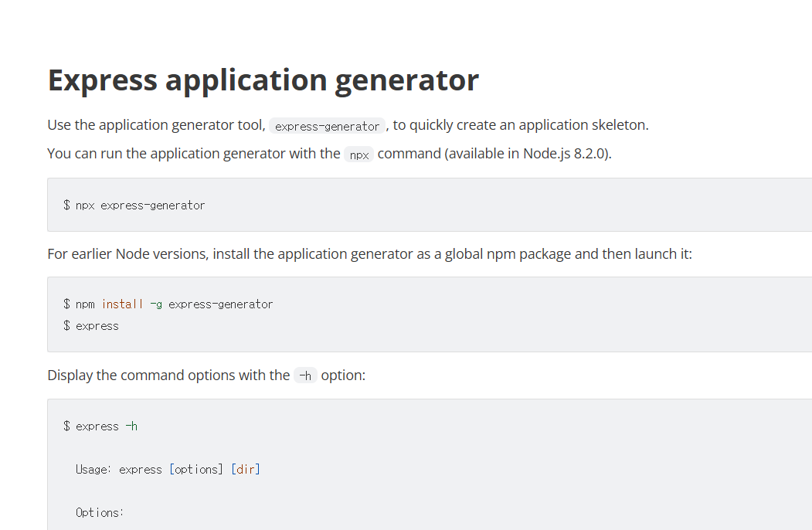Image resolution: width=812 pixels, height=530 pixels.
Task: Click the text 'command (available in Node.js 8.2.0)'
Action: click(494, 153)
